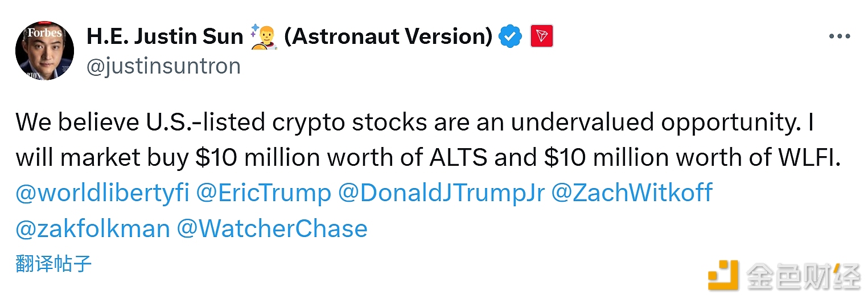Viewport: 868px width, 298px height.
Task: Open Justin Sun's profile avatar
Action: click(x=44, y=51)
